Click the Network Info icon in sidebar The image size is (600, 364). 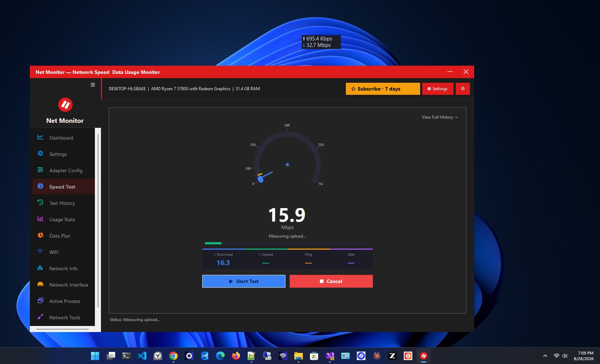(41, 268)
